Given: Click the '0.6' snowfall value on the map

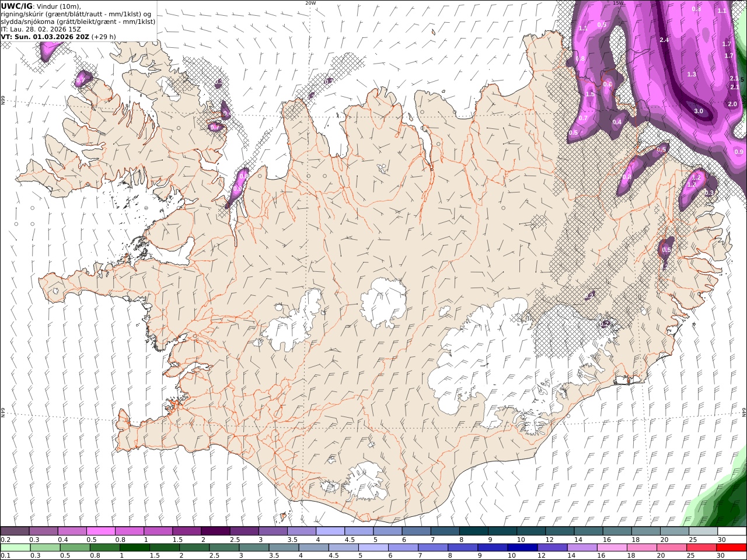Looking at the screenshot, I should [x=608, y=84].
